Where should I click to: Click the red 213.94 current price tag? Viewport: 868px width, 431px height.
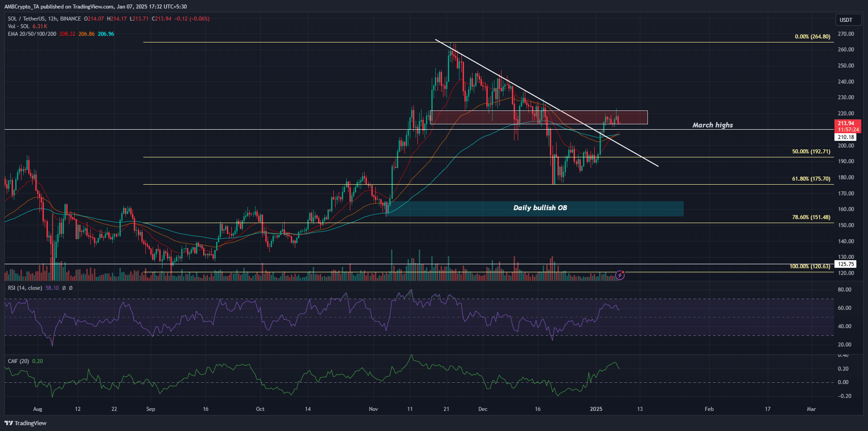846,123
